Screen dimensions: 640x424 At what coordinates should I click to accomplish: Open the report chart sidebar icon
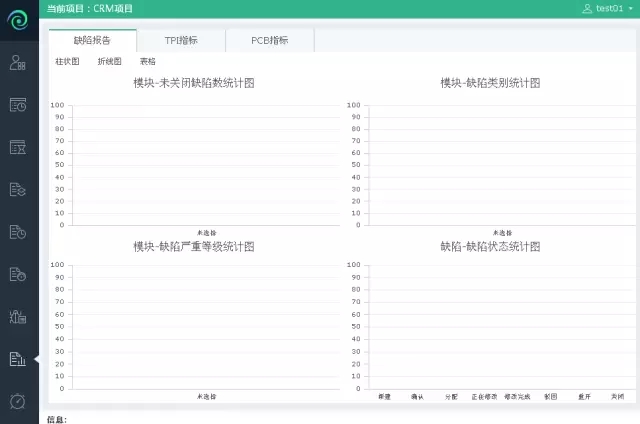click(18, 359)
